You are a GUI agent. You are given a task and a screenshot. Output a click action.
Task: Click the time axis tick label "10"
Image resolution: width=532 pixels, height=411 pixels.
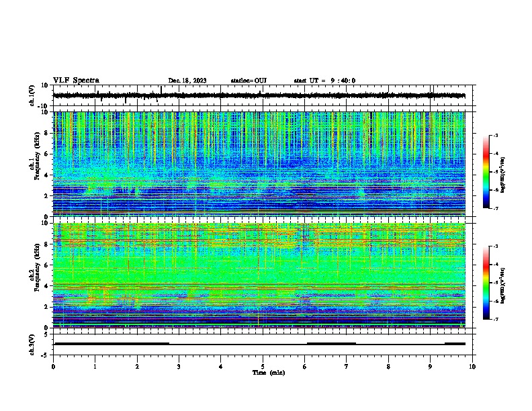click(x=472, y=367)
